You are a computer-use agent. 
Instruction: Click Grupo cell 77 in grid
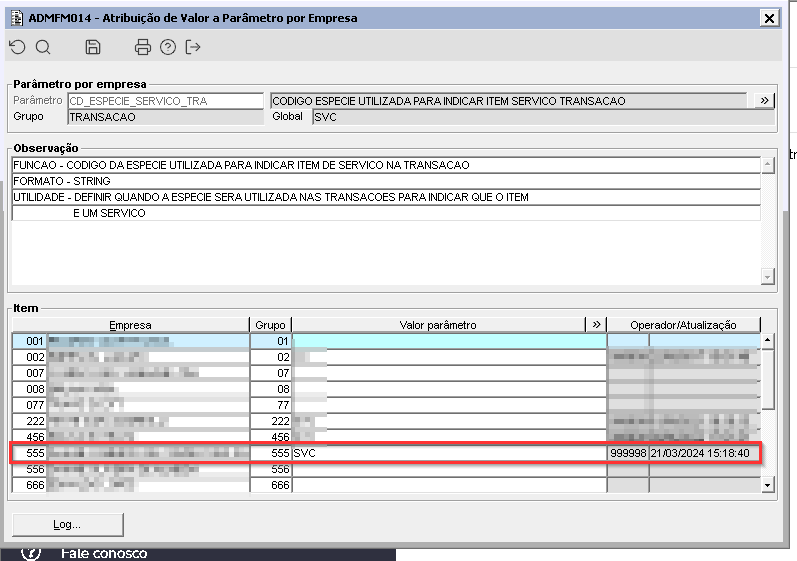(x=271, y=405)
